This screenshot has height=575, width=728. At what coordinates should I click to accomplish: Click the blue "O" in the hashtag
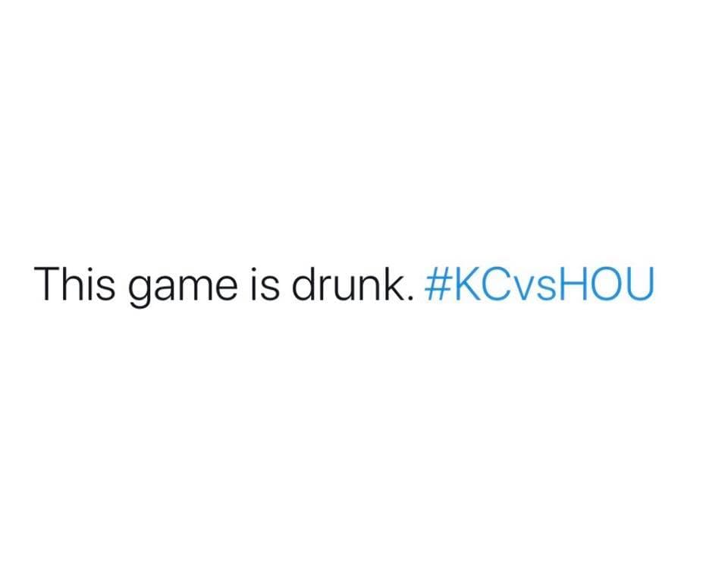tap(610, 284)
